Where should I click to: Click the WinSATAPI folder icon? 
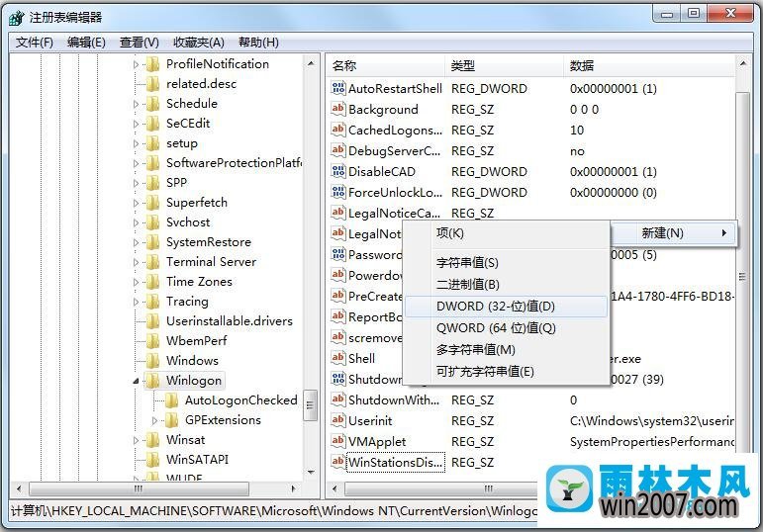(x=152, y=460)
